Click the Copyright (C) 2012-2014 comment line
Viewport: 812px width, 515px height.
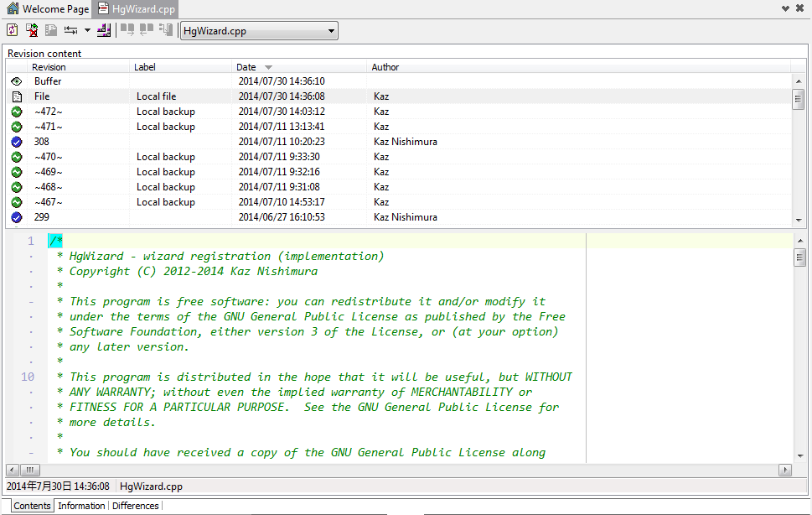pos(188,271)
